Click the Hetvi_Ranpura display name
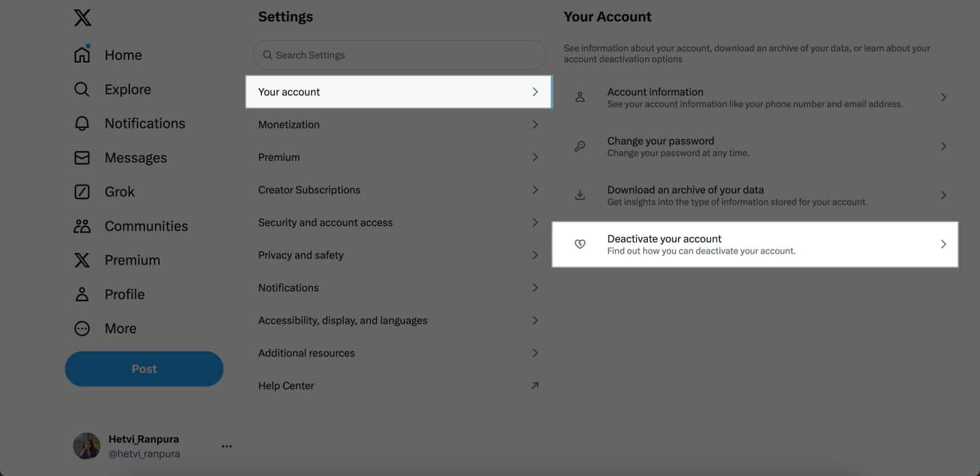 [x=144, y=439]
